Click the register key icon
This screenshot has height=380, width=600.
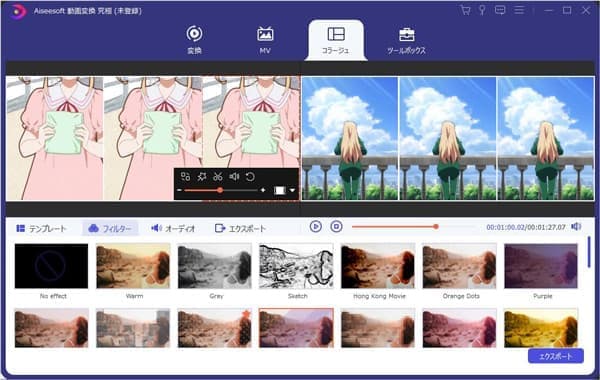482,10
